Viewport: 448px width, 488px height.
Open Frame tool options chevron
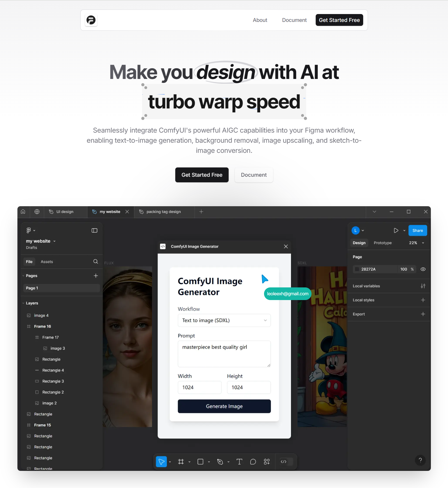pos(189,462)
